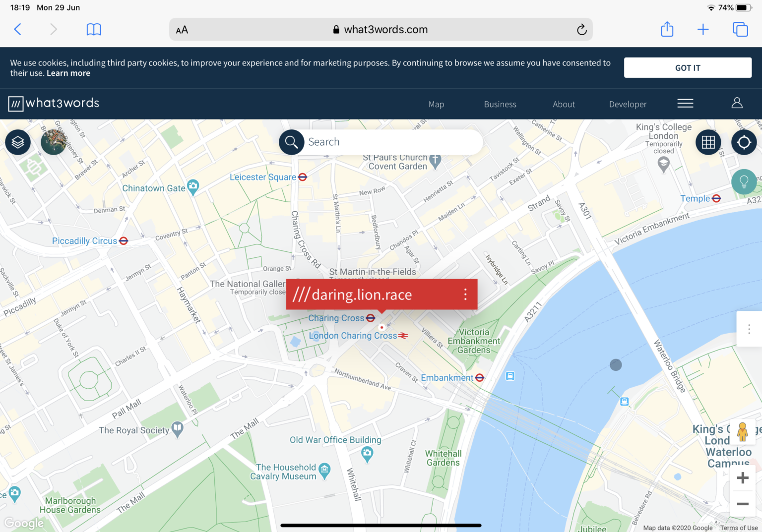Open options menu on daring.lion.race label
The height and width of the screenshot is (532, 762).
click(x=465, y=294)
